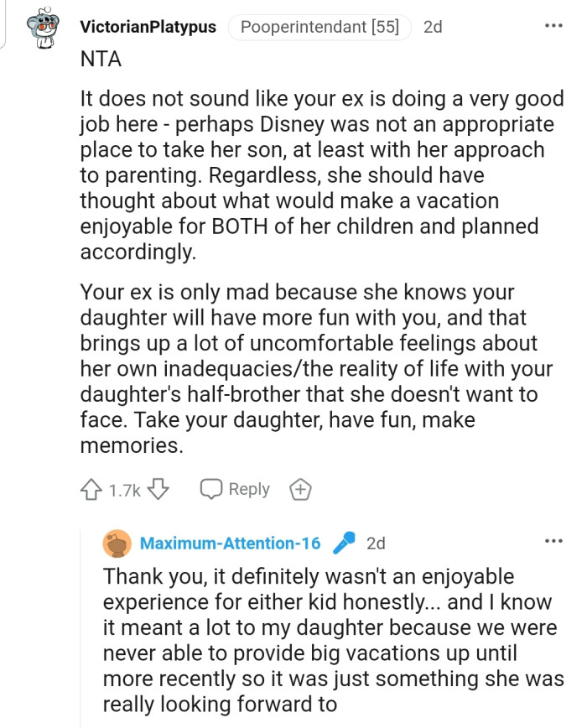Click the 1.7k vote score
Screen dimensions: 587x728
[125, 491]
